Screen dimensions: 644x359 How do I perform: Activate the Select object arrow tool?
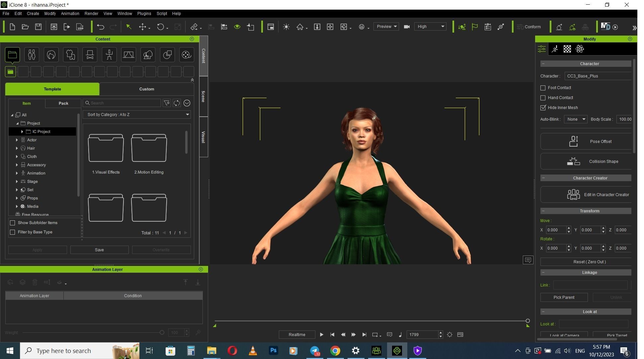pos(128,27)
